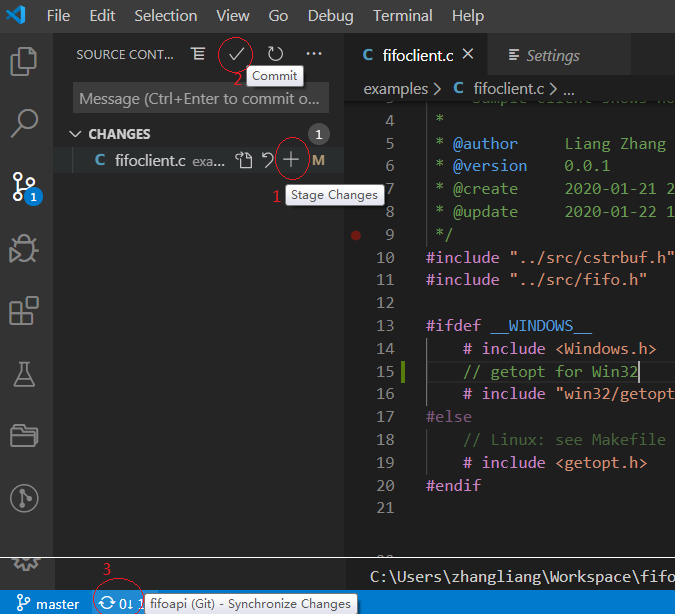Image resolution: width=675 pixels, height=614 pixels.
Task: Open the Source Control view icon
Action: click(25, 187)
